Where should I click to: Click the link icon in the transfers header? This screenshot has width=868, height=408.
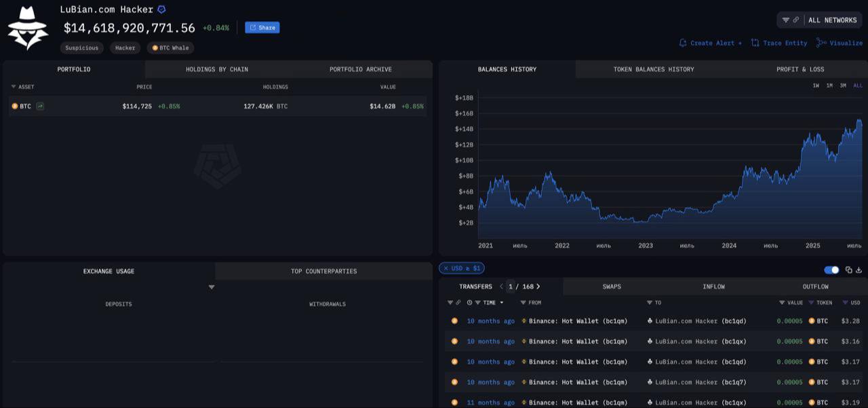click(458, 303)
